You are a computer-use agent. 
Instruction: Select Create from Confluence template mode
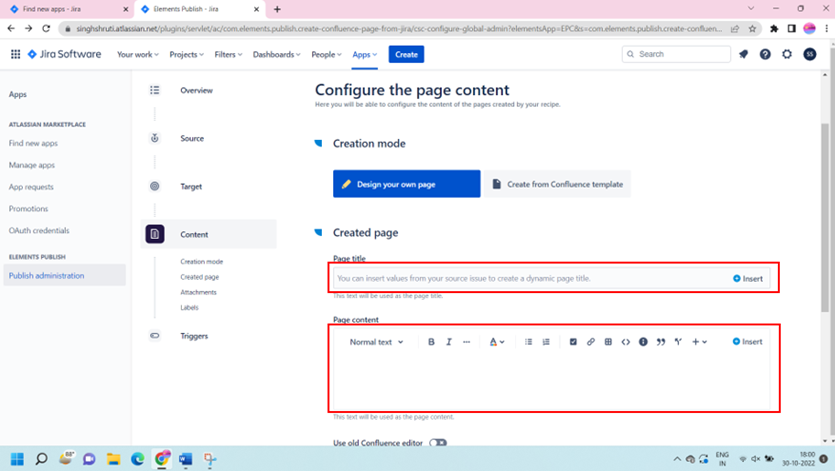click(557, 184)
